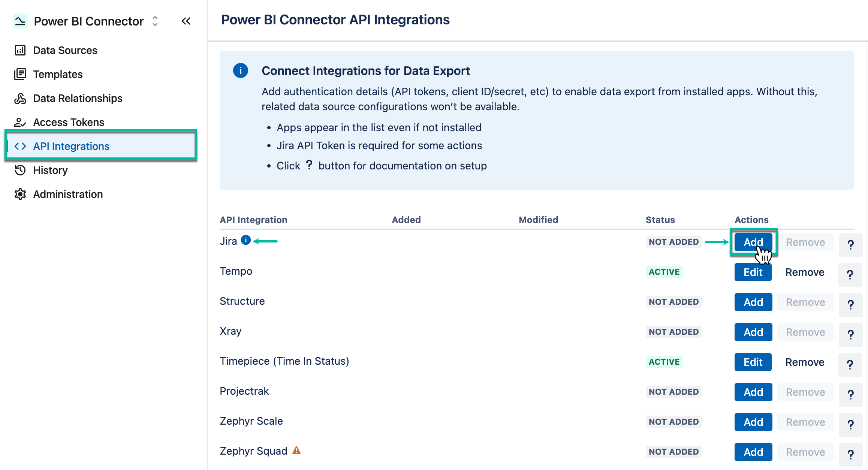This screenshot has height=470, width=868.
Task: Click the NOT ADDED status badge for Structure
Action: (673, 301)
